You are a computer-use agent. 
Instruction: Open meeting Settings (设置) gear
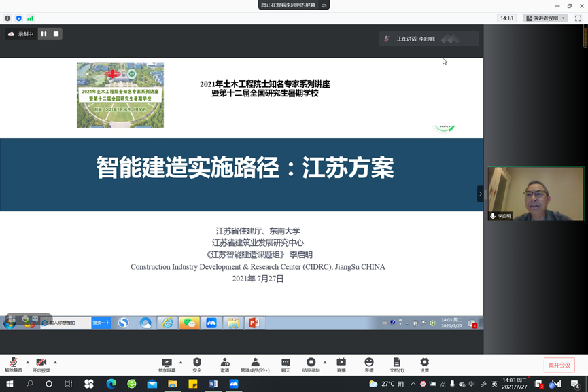[424, 365]
